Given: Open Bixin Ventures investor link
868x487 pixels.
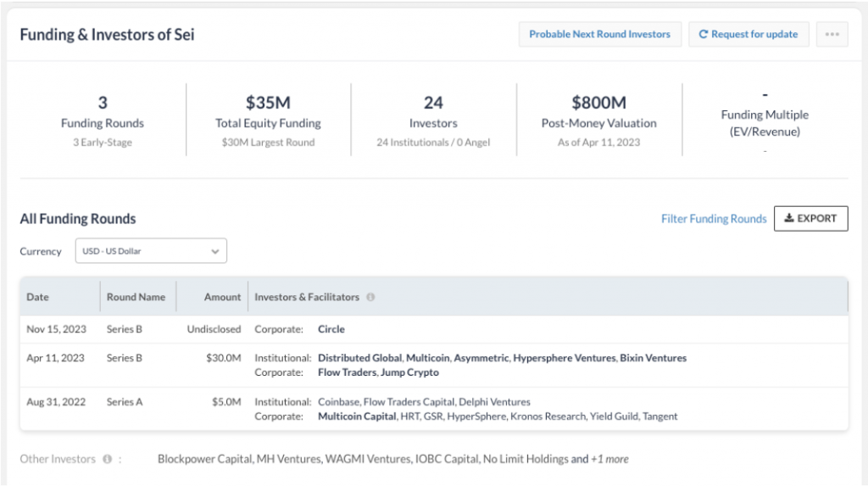Looking at the screenshot, I should coord(654,358).
